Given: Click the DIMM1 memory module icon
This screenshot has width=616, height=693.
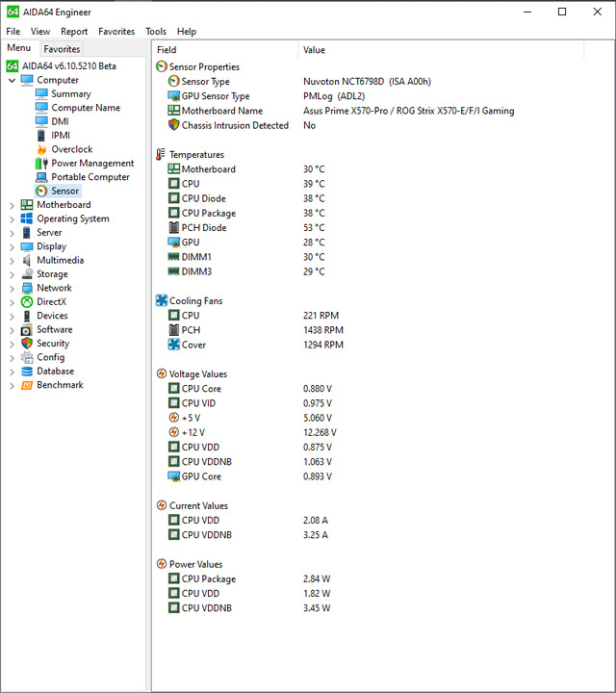Looking at the screenshot, I should pyautogui.click(x=173, y=257).
